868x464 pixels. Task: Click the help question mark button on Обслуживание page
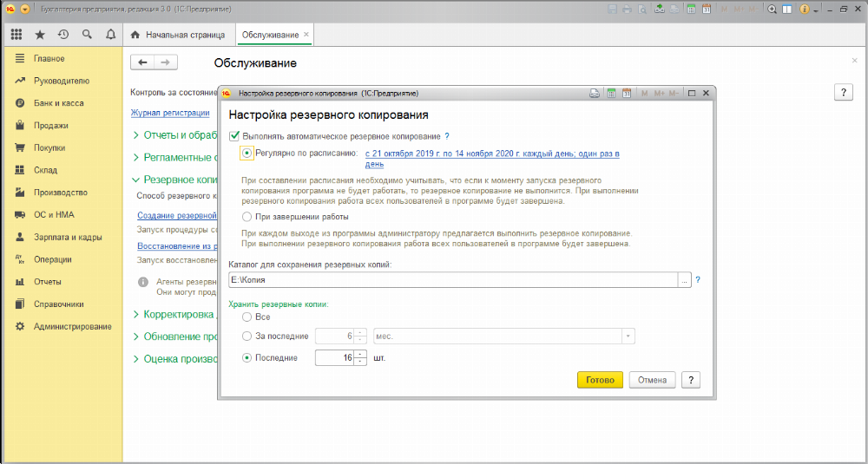coord(843,92)
